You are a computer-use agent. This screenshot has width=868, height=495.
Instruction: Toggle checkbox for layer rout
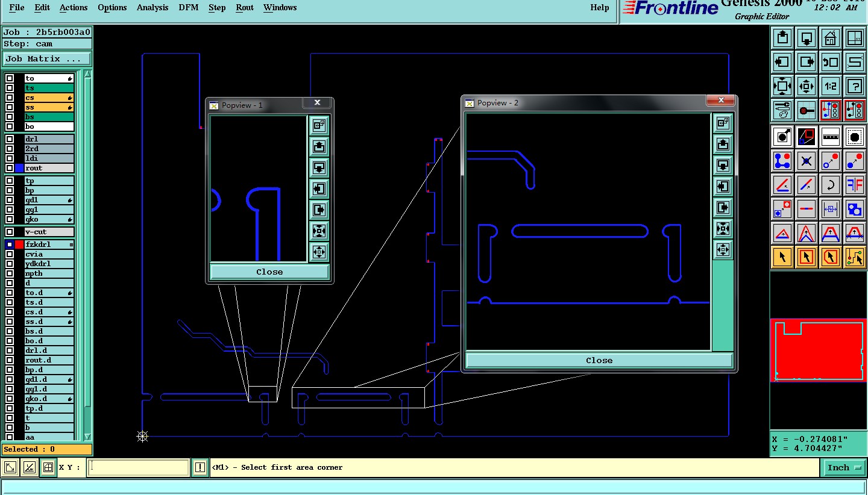click(x=10, y=168)
